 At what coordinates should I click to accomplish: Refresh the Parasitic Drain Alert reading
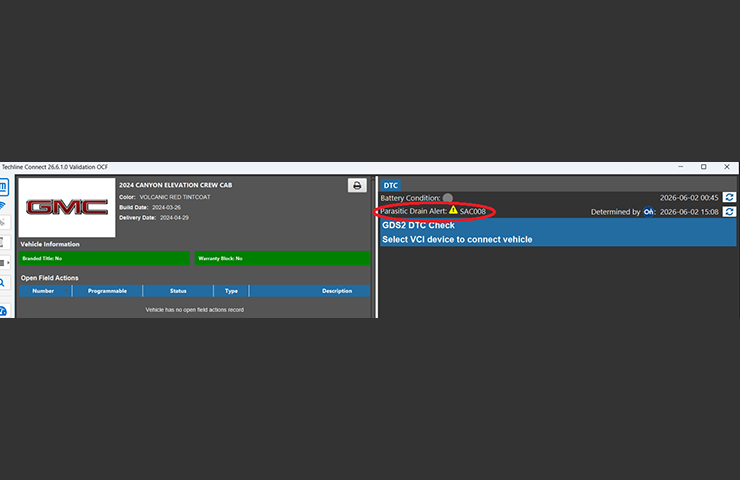tap(729, 211)
